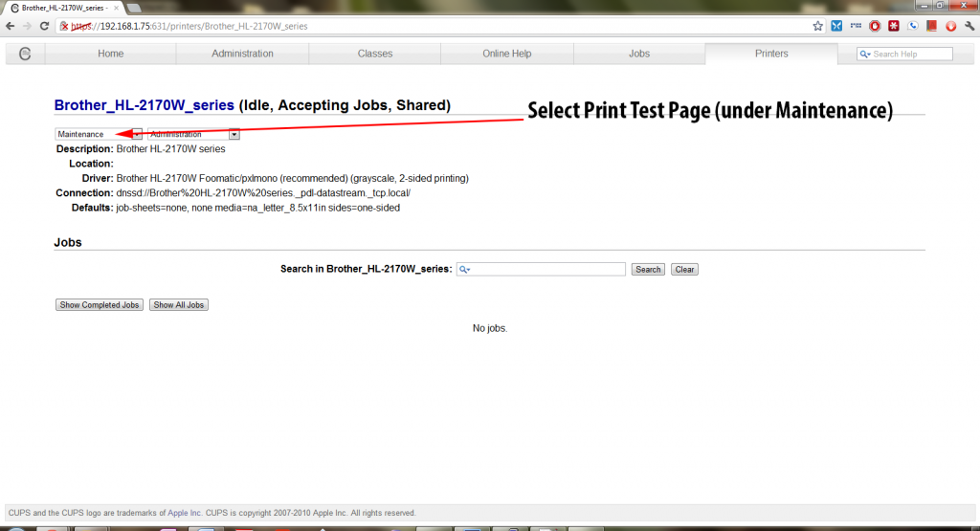Open a new browser tab
The image size is (980, 531).
(133, 8)
